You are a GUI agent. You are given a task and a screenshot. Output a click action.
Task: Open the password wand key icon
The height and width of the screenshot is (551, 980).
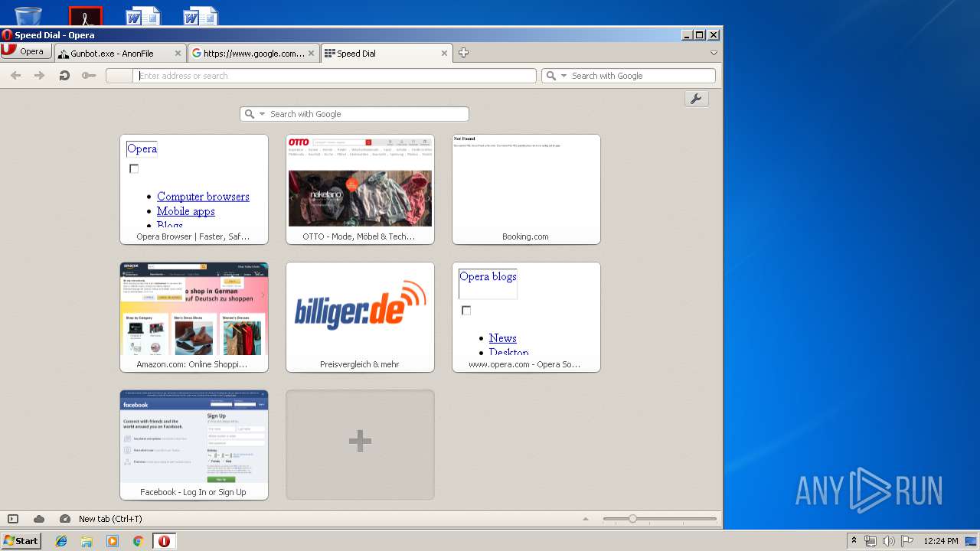[89, 76]
